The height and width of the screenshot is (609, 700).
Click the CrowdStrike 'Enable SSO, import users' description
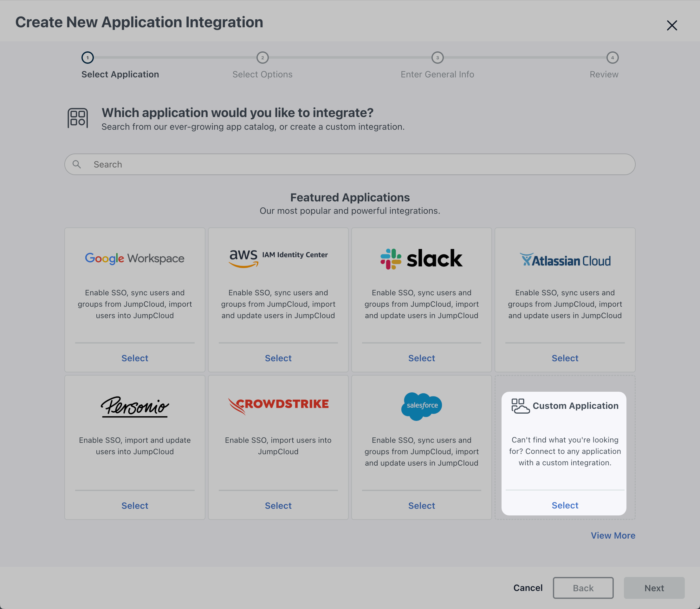278,446
